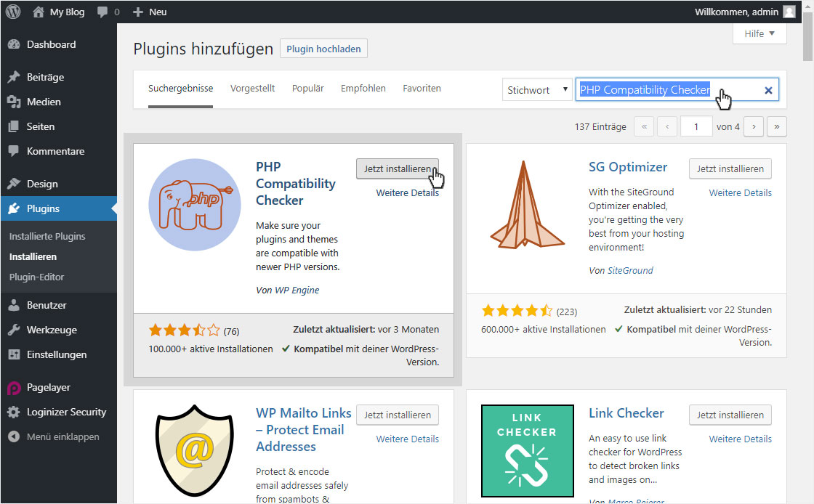The width and height of the screenshot is (814, 504).
Task: Click the plugin search input field
Action: click(x=677, y=90)
